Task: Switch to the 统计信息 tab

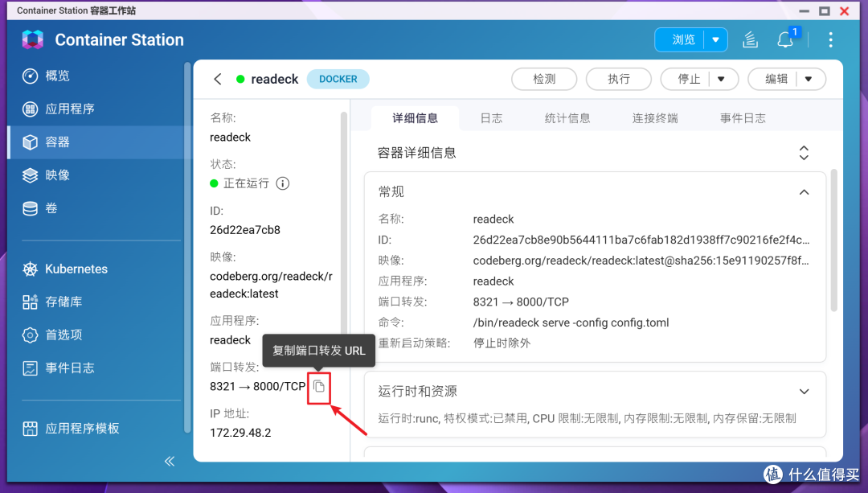Action: [567, 118]
